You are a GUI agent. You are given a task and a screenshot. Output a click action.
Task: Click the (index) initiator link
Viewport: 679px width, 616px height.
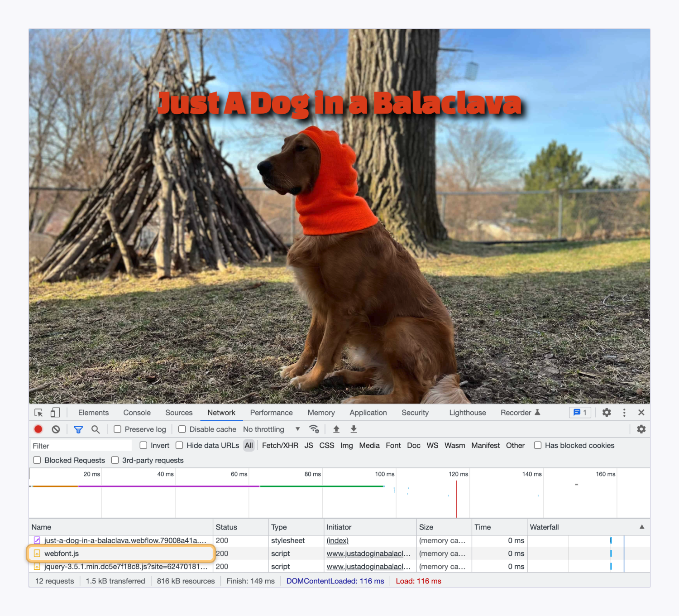[338, 541]
